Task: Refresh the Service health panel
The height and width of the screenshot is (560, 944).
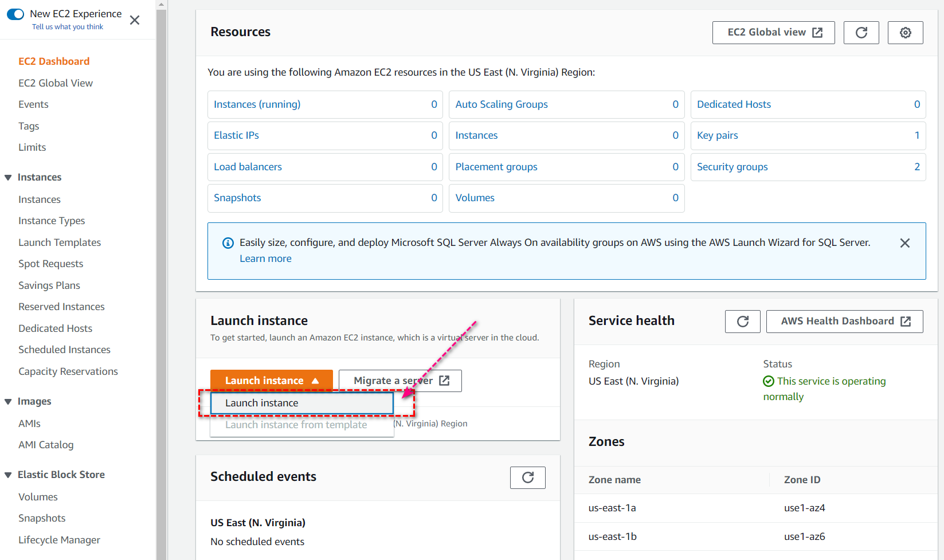Action: 742,322
